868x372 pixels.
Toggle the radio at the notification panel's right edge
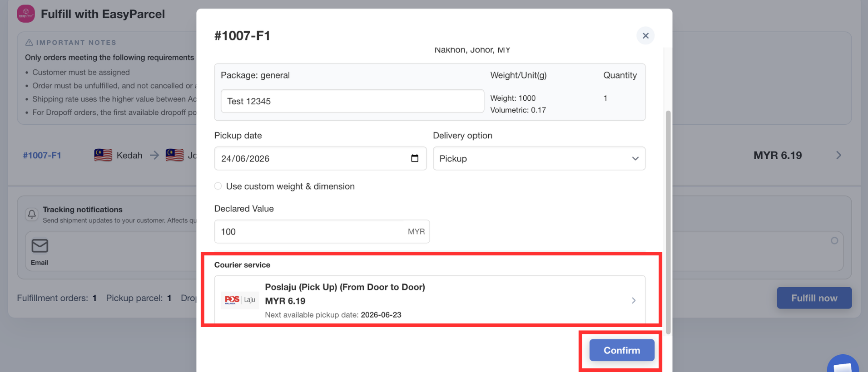tap(834, 241)
